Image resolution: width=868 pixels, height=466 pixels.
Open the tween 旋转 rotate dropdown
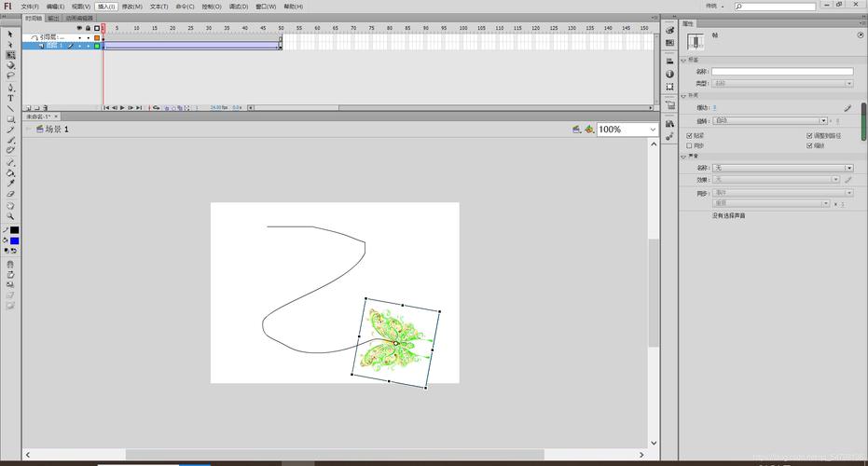tap(769, 120)
